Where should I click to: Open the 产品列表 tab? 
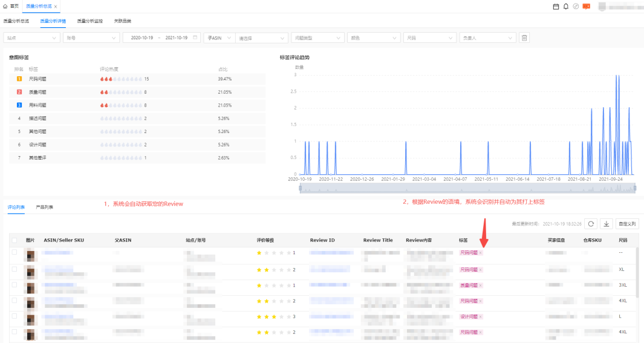[45, 207]
